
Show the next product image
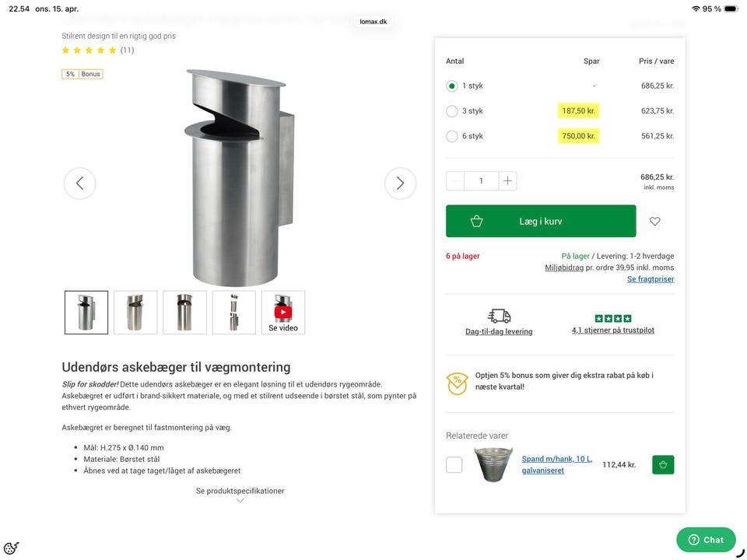(400, 184)
